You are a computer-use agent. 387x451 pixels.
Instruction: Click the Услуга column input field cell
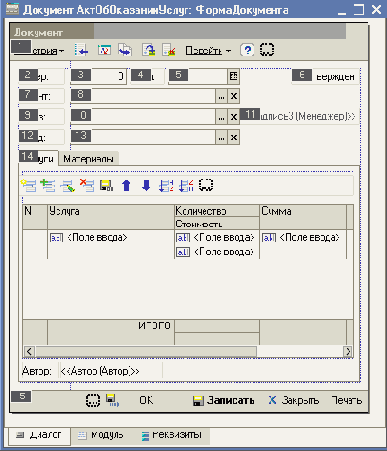point(111,244)
